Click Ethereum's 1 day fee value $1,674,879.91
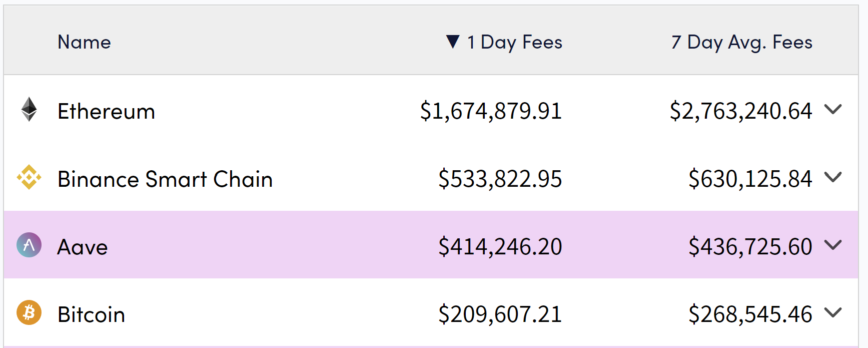The image size is (868, 348). [491, 111]
